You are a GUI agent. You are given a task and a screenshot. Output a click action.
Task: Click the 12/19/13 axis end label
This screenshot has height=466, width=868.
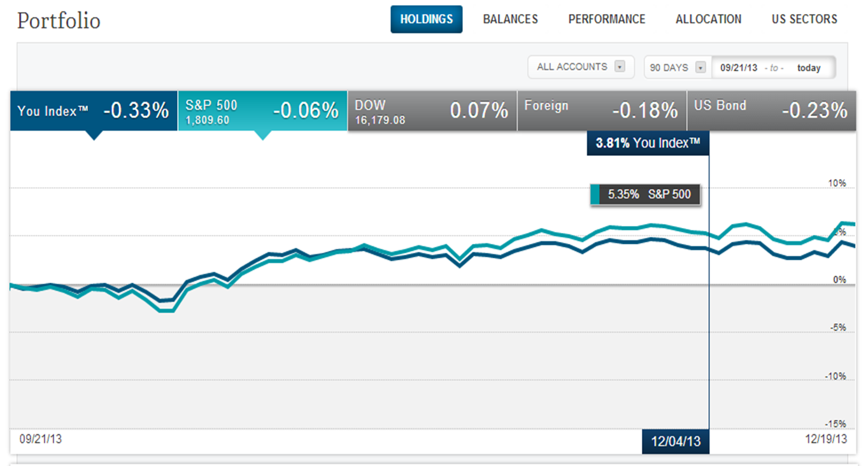click(x=826, y=439)
